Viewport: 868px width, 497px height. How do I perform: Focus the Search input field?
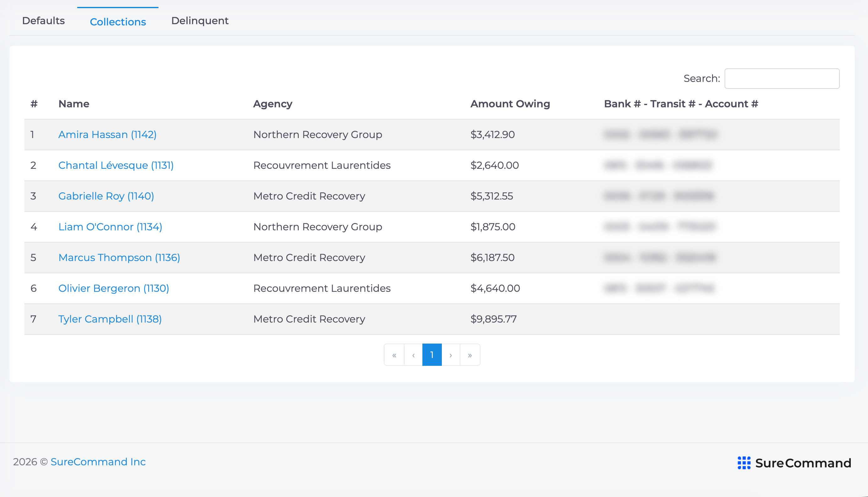tap(782, 78)
